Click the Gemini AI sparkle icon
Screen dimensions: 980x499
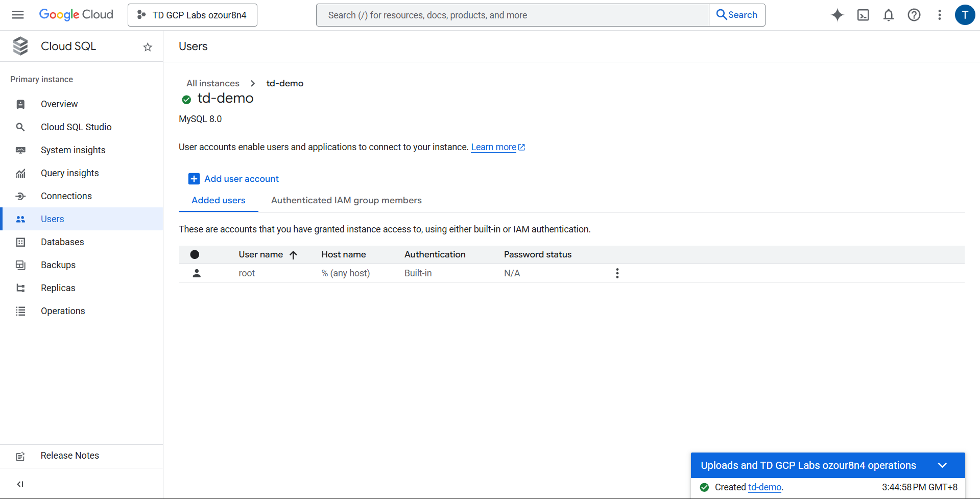click(x=837, y=15)
